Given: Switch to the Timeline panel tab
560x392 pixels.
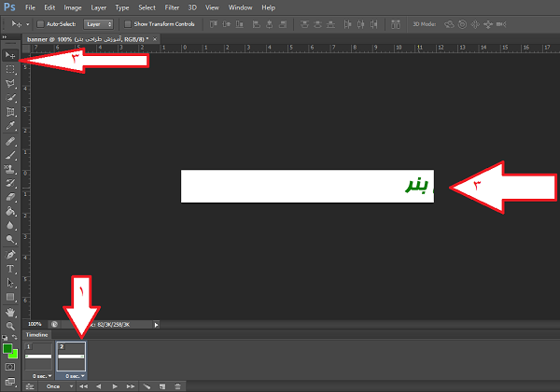Looking at the screenshot, I should [35, 333].
